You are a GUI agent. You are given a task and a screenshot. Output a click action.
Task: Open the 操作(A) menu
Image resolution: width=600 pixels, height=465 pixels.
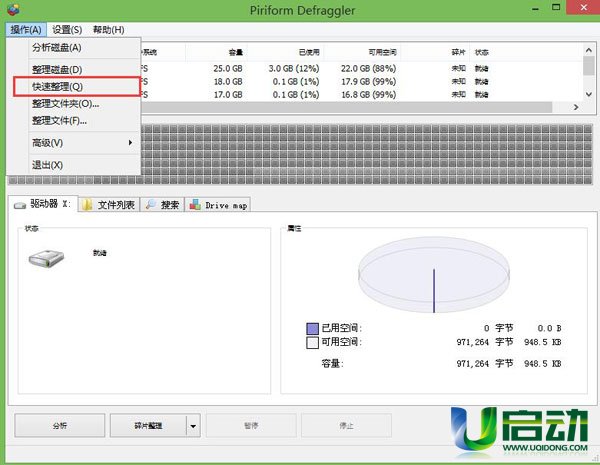[26, 29]
